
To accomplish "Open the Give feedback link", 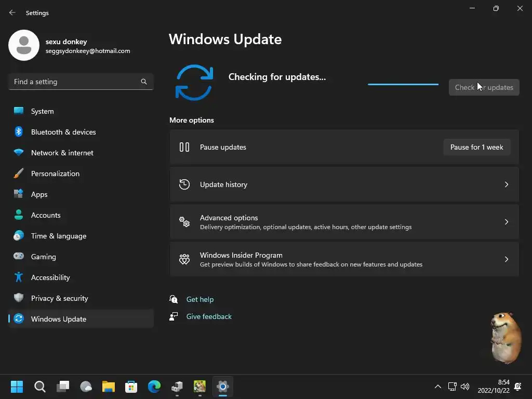I will 209,316.
